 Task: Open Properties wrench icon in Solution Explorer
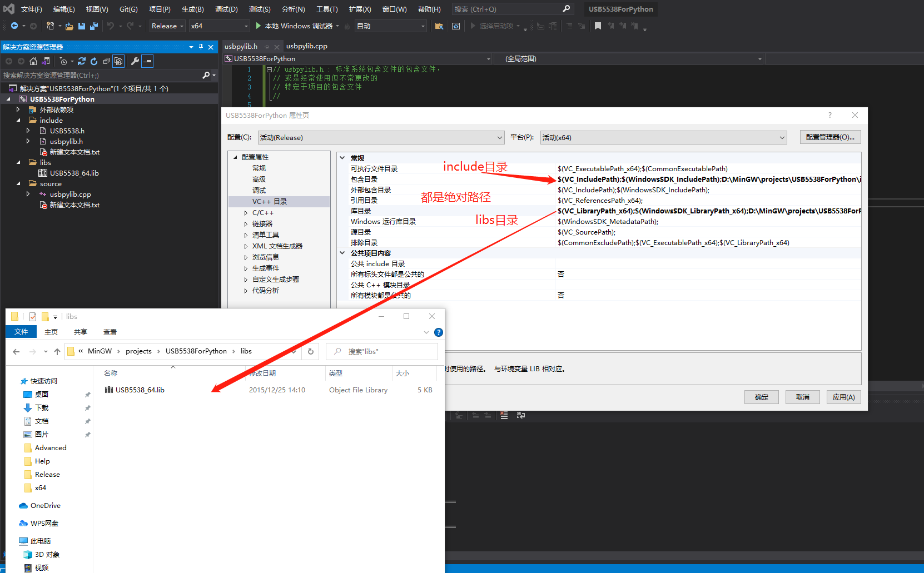click(135, 61)
